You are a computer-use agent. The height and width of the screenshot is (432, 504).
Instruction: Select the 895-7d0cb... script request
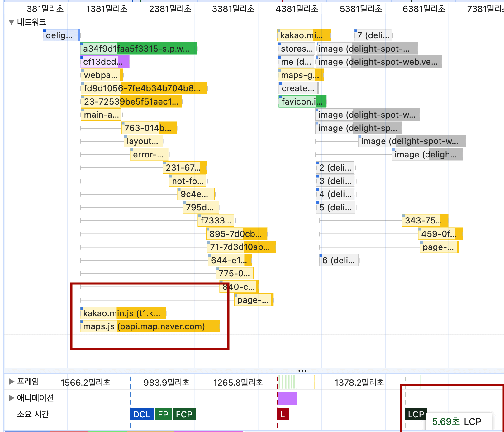click(236, 234)
